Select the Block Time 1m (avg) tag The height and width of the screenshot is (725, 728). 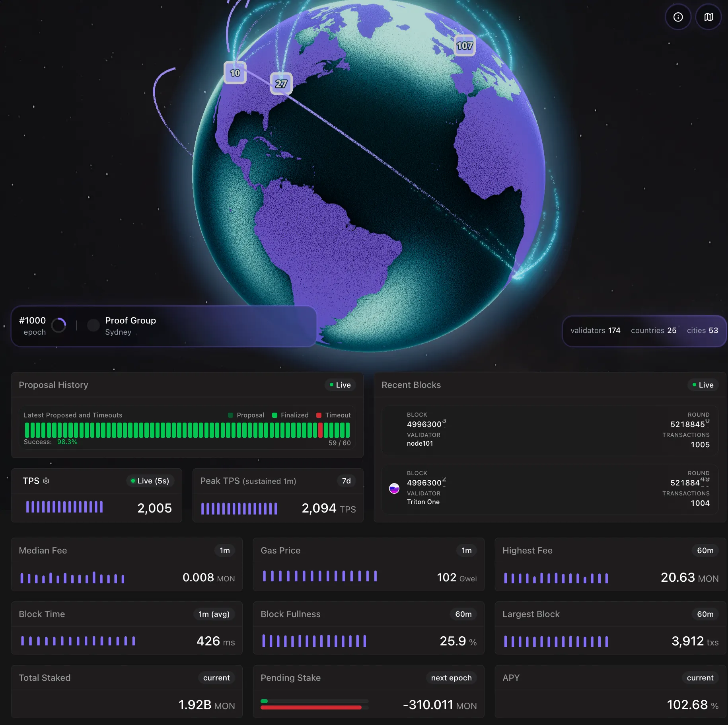(x=214, y=614)
